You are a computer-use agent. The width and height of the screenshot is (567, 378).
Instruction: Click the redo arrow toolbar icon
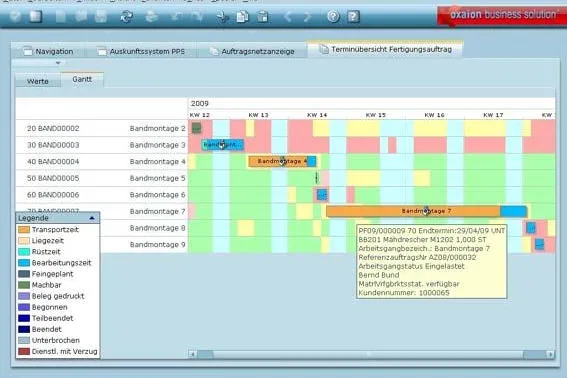pyautogui.click(x=197, y=16)
